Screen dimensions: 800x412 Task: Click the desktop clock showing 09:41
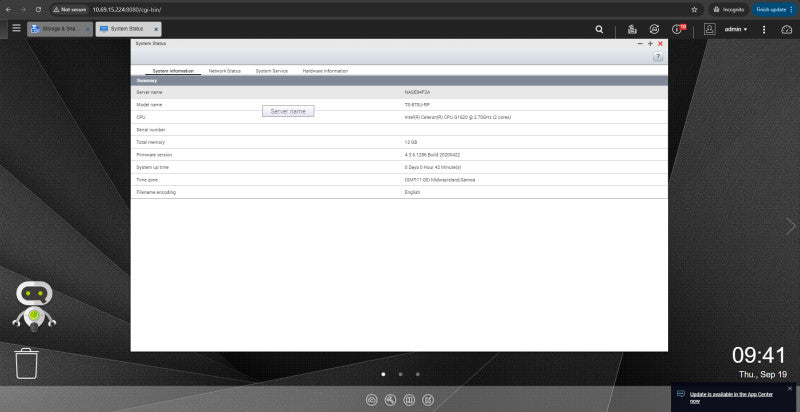(759, 355)
